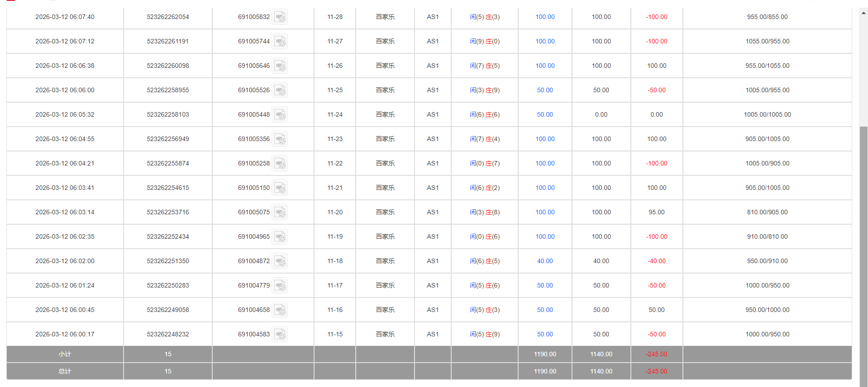Screen dimensions: 868x387
Task: Click the scrollbar up arrow
Action: tap(863, 13)
